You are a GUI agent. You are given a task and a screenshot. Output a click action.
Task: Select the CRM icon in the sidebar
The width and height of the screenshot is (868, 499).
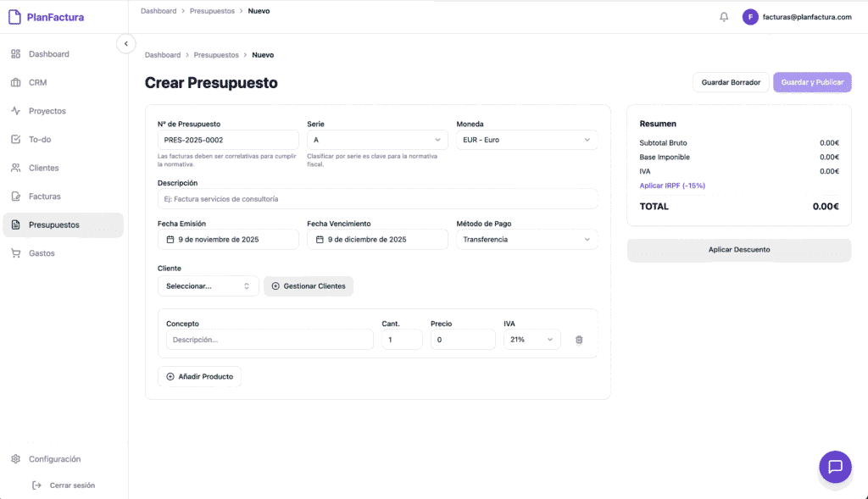(x=16, y=82)
